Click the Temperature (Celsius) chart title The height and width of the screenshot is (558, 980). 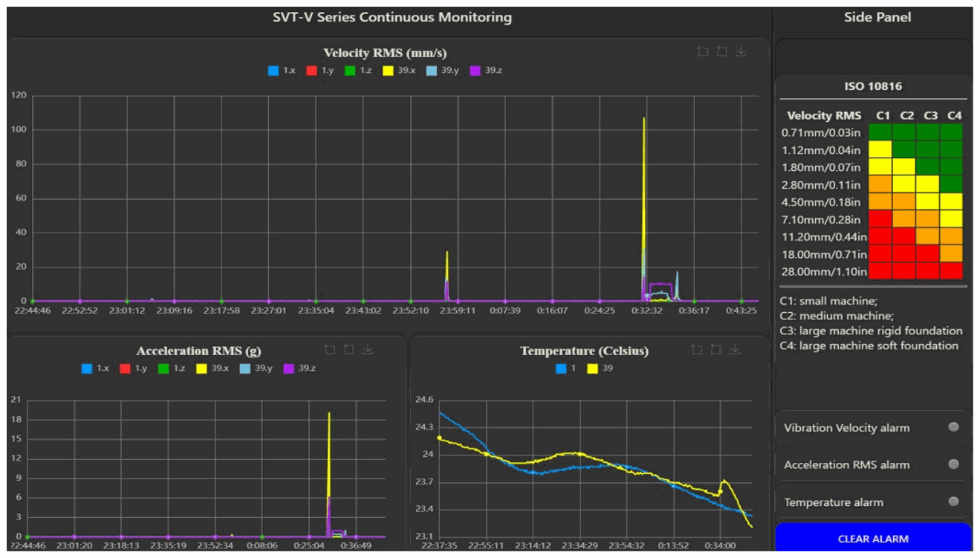point(584,351)
